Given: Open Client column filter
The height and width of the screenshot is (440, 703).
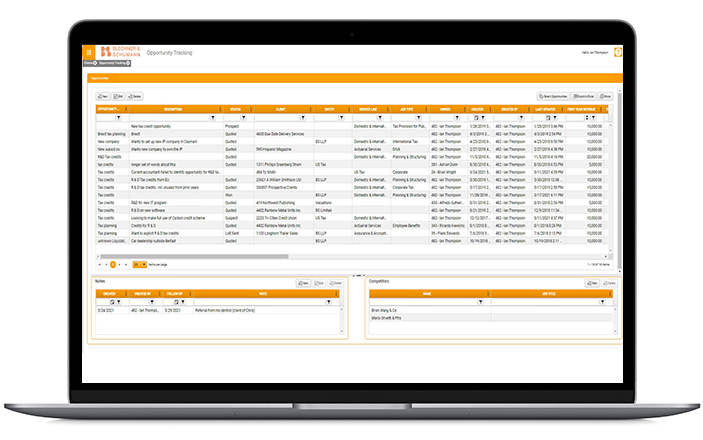Looking at the screenshot, I should click(x=303, y=118).
